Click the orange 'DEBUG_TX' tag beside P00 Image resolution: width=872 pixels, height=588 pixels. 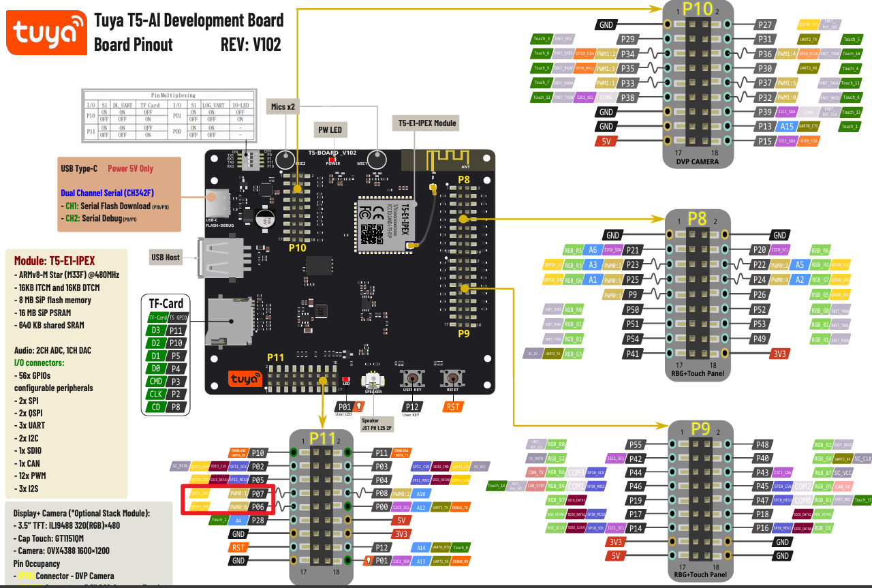460,508
